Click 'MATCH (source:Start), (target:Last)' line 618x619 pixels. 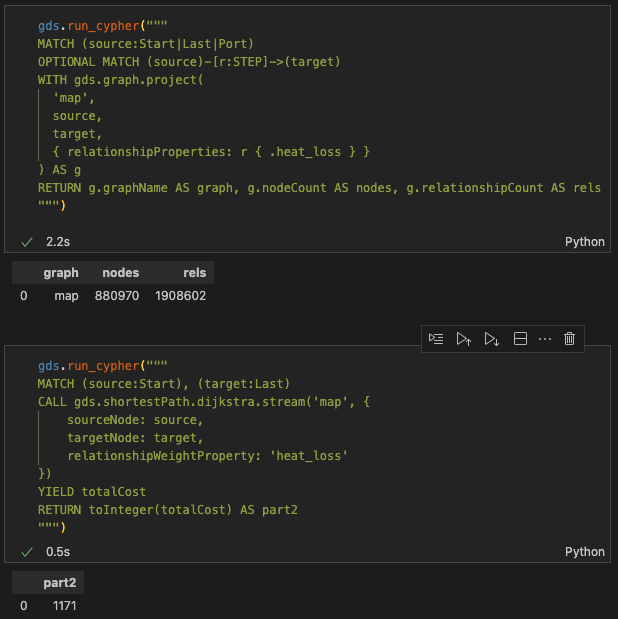point(164,384)
